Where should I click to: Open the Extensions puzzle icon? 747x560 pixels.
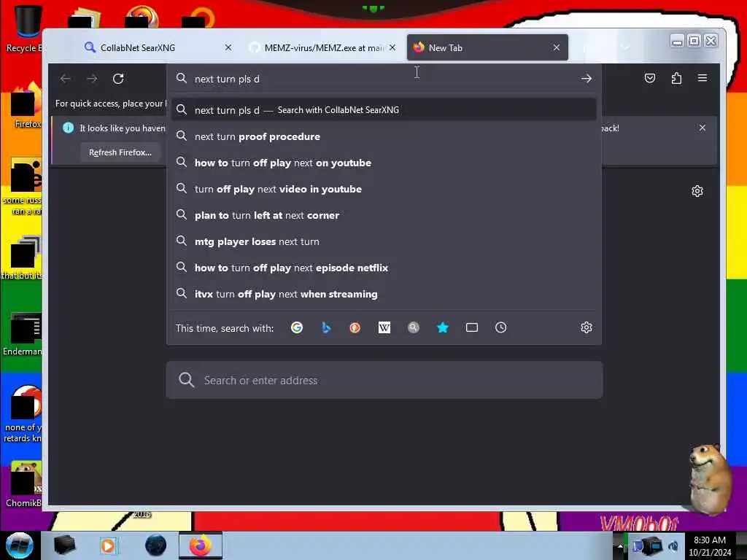(x=676, y=78)
